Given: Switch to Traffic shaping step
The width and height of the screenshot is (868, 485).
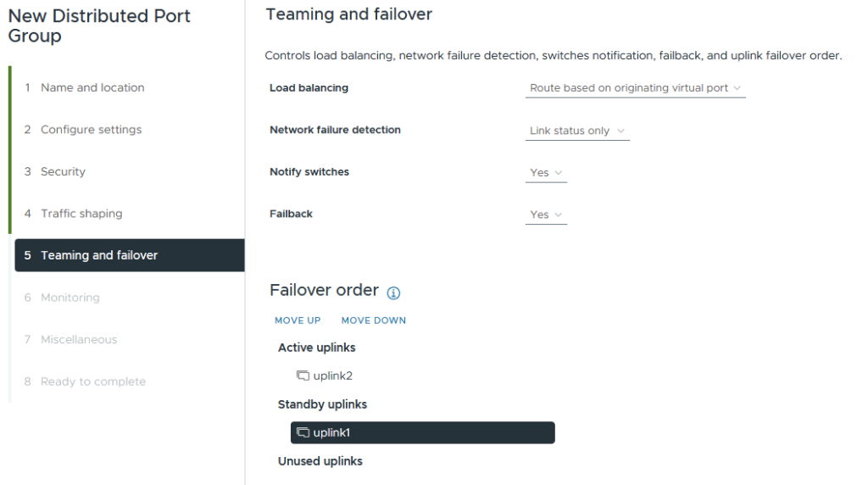Looking at the screenshot, I should pyautogui.click(x=81, y=214).
